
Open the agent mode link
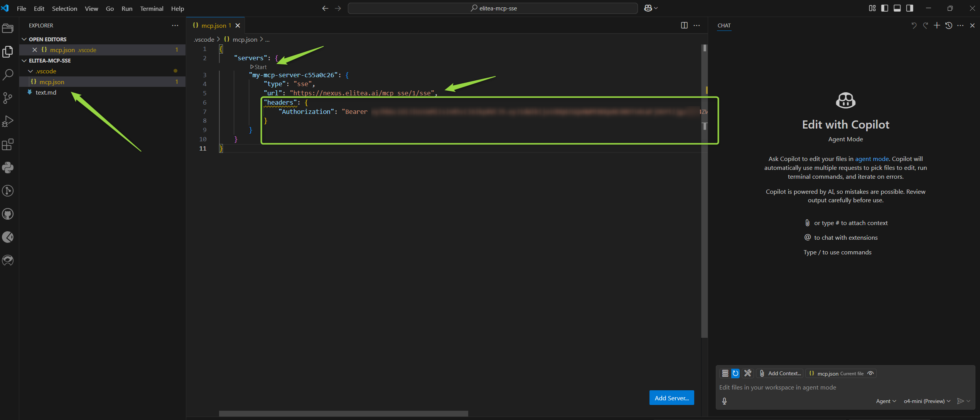pyautogui.click(x=872, y=159)
